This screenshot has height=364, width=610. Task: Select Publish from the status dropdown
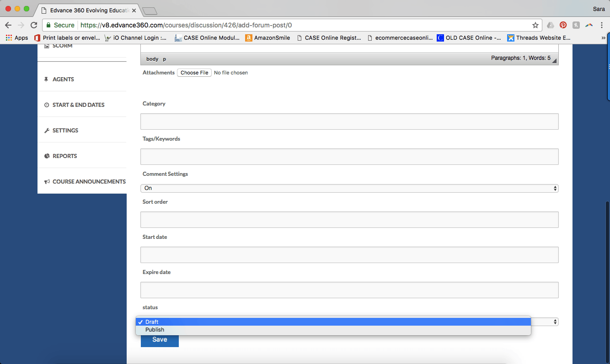pyautogui.click(x=155, y=330)
